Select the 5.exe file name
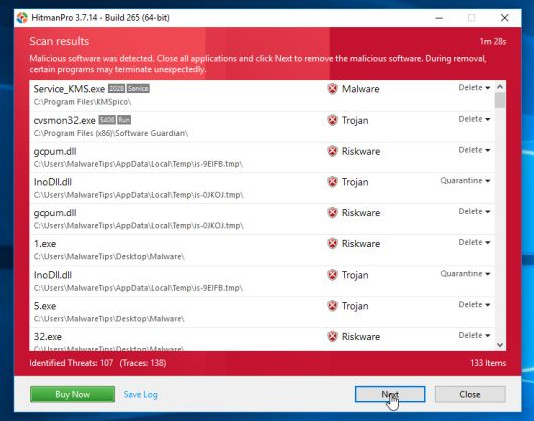Viewport: 534px width, 421px height. pyautogui.click(x=45, y=306)
